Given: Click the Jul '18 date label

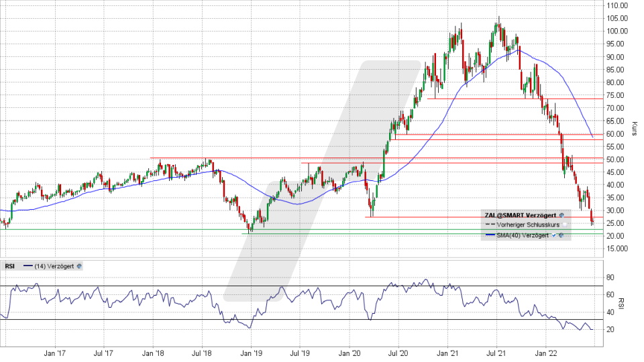Looking at the screenshot, I should coord(202,353).
